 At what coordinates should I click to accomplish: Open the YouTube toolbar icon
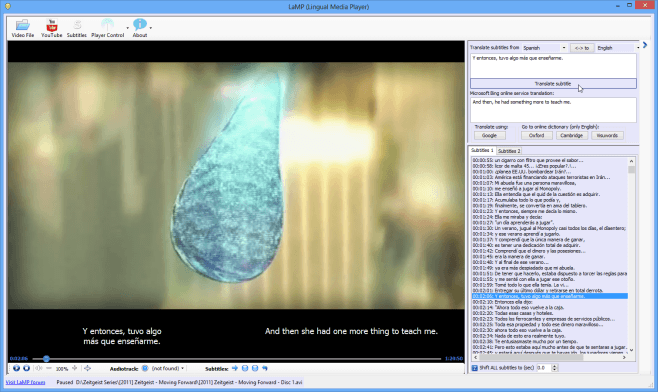pyautogui.click(x=52, y=28)
